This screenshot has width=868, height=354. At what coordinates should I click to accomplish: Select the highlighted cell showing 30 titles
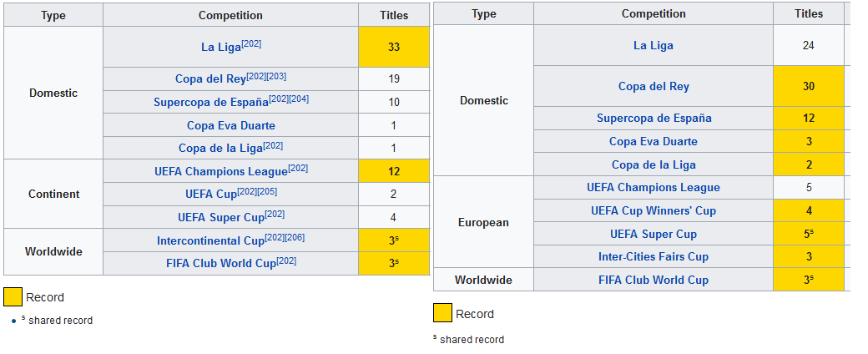808,86
